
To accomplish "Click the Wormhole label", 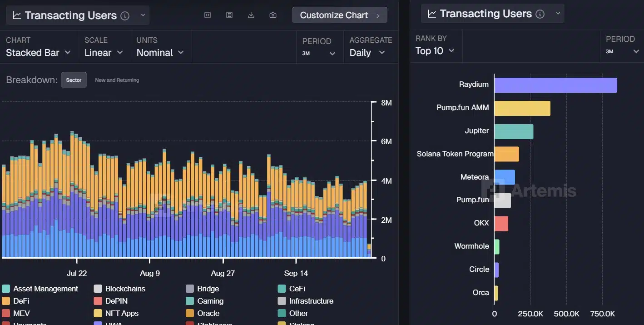I will 472,246.
